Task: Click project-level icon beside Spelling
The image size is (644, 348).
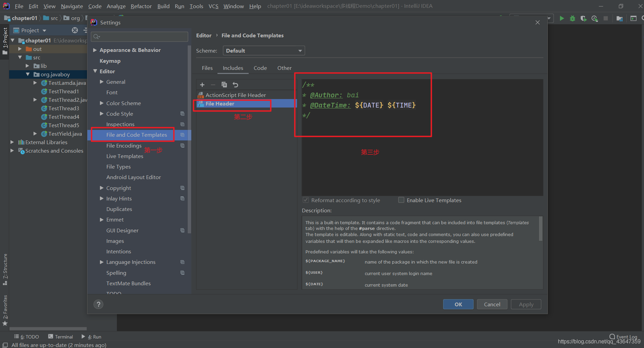Action: 182,273
